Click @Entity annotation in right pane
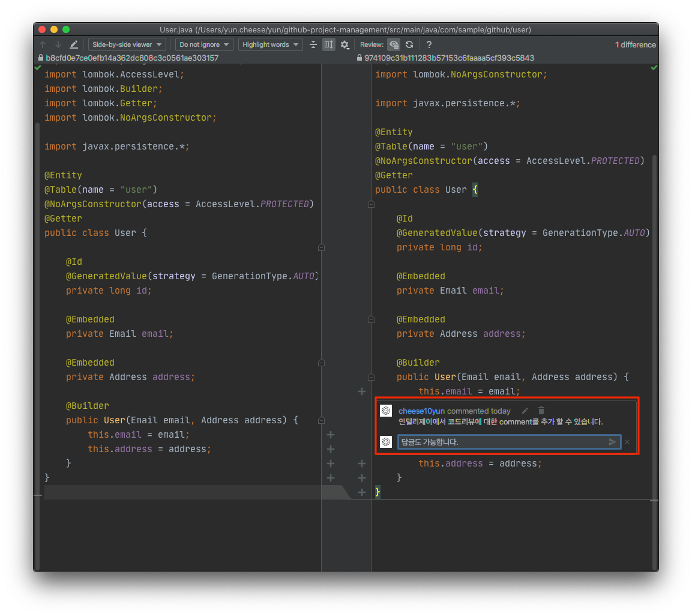Screen dimensions: 692x616 [x=394, y=132]
